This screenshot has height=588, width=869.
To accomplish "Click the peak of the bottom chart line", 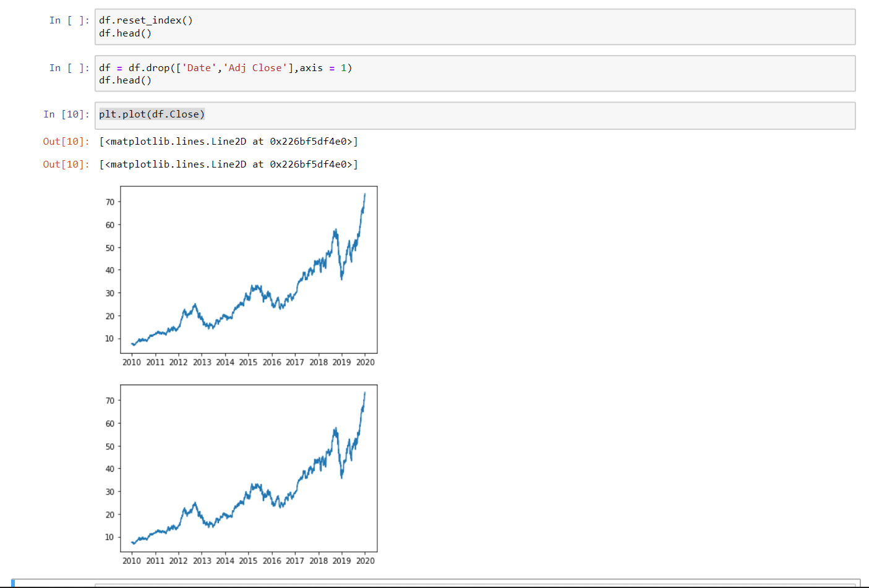I will pos(366,392).
